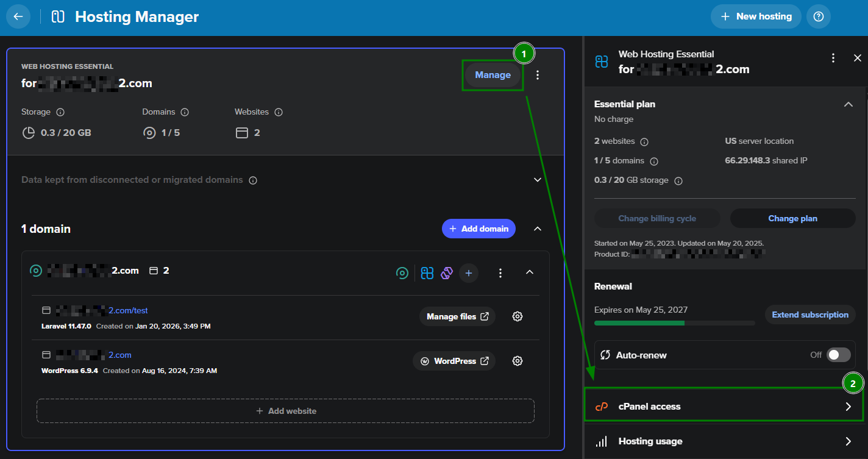Click the Hosting usage bars icon

(x=602, y=441)
